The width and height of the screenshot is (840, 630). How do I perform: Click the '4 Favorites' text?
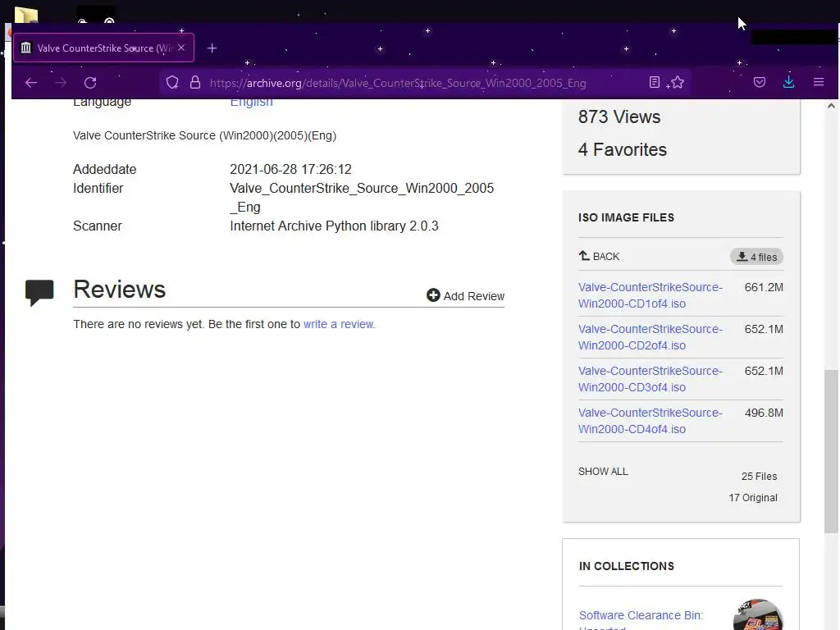623,149
